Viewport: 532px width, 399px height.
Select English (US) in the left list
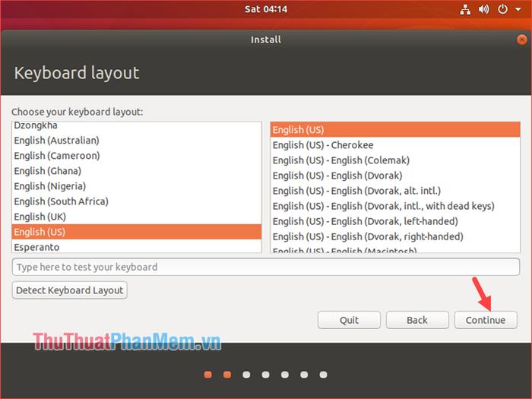137,232
